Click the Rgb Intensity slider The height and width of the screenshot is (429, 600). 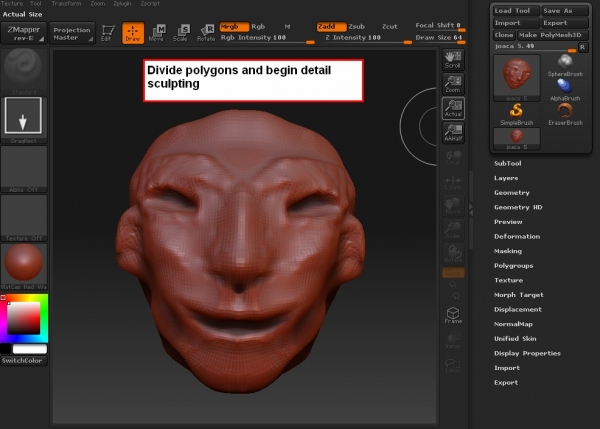coord(267,38)
